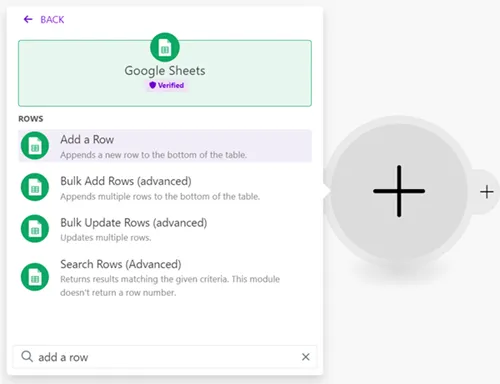Select Bulk Add Rows (advanced) module
The height and width of the screenshot is (384, 500).
[165, 188]
